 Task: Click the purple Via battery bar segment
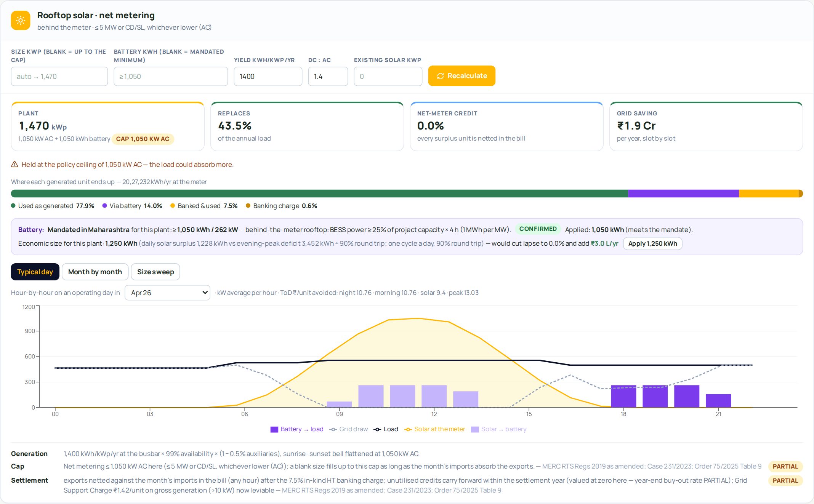pyautogui.click(x=683, y=194)
